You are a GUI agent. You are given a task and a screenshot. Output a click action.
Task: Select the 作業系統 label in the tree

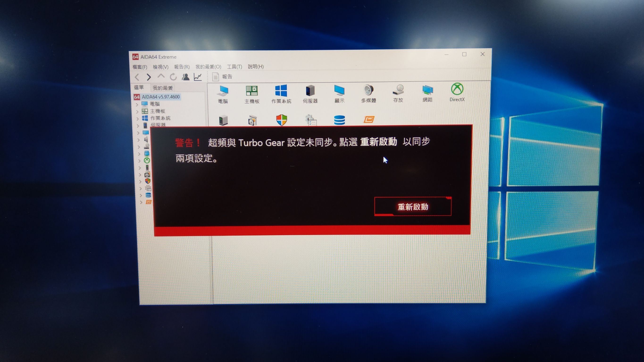point(160,118)
